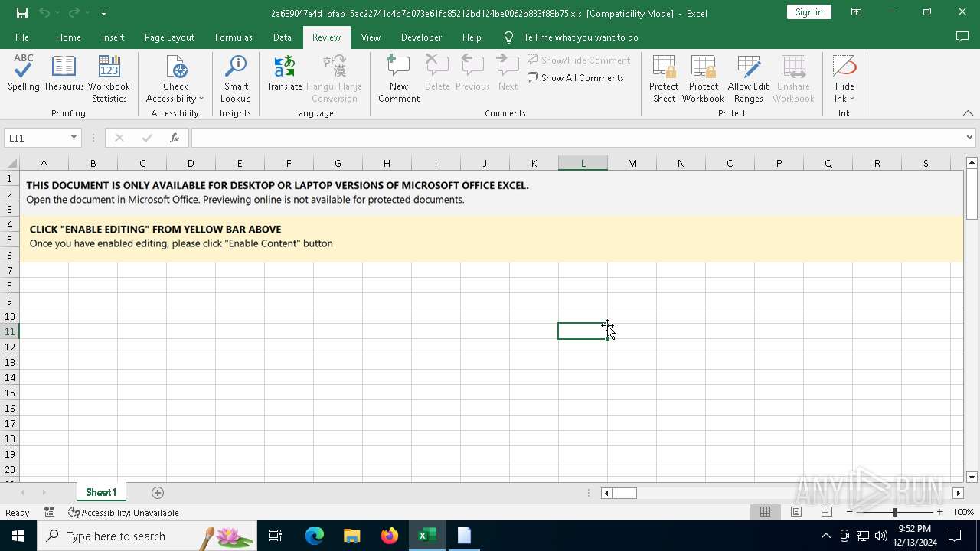Click the macro recording status icon
The height and width of the screenshot is (551, 980).
coord(50,513)
